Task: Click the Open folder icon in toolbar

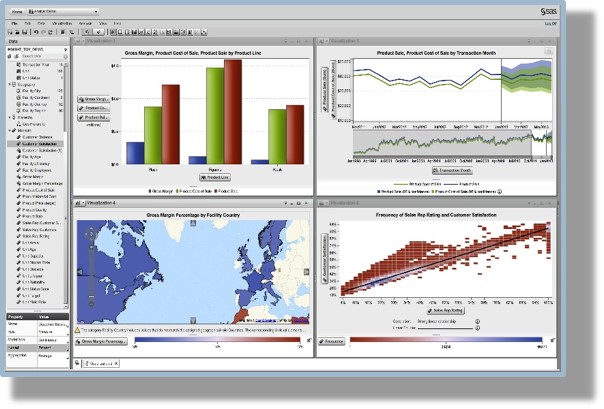Action: [x=17, y=32]
